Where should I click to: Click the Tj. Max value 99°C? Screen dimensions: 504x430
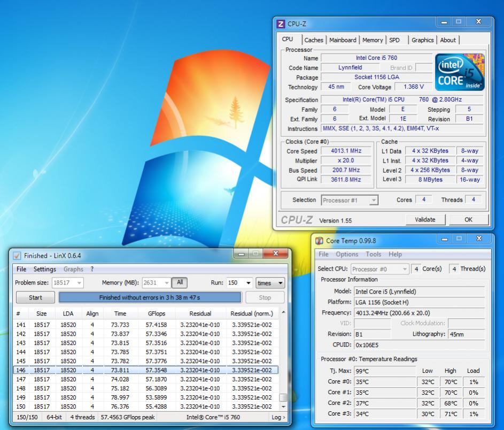385,371
